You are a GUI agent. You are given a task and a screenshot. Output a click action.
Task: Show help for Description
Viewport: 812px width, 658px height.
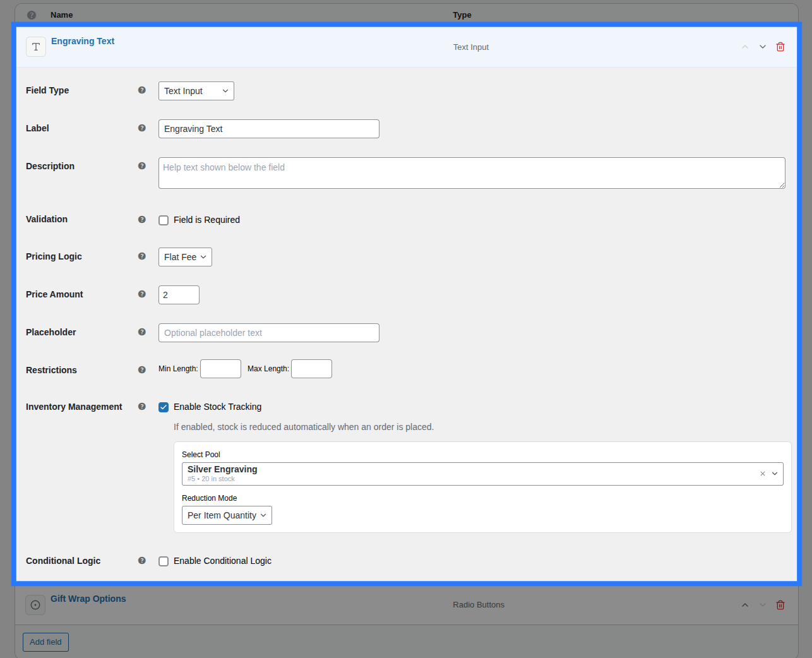[x=142, y=166]
